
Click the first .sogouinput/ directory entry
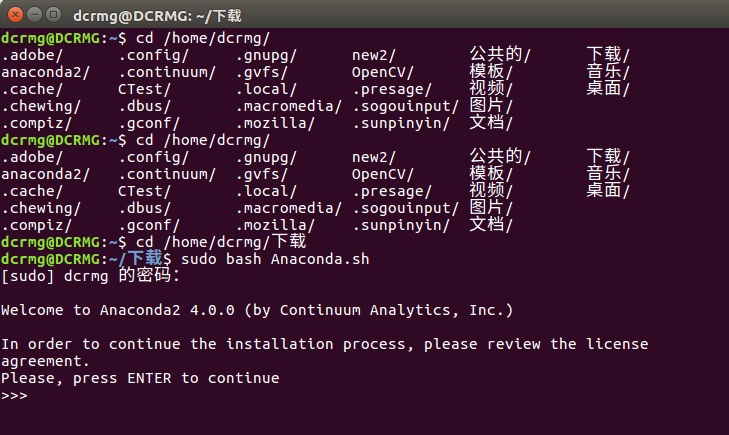(x=405, y=106)
